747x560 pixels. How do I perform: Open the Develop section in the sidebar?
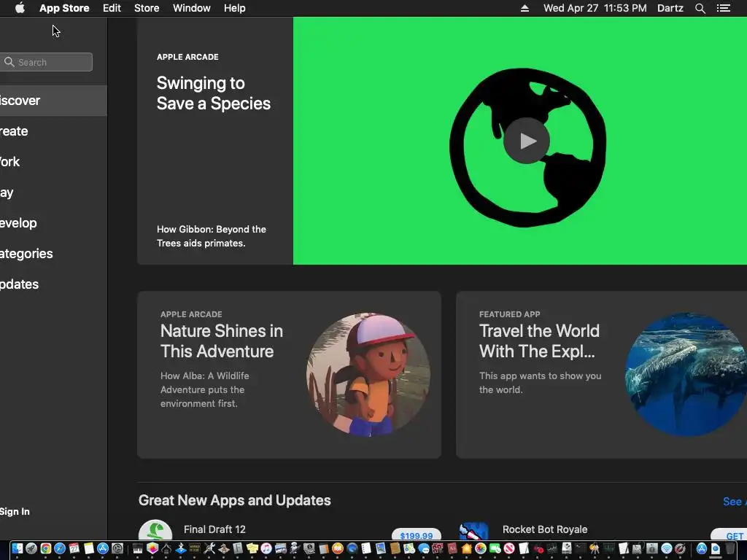53,223
